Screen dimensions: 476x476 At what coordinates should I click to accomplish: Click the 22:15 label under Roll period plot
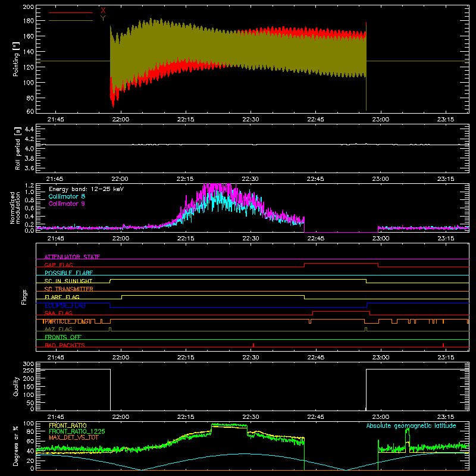pos(185,179)
